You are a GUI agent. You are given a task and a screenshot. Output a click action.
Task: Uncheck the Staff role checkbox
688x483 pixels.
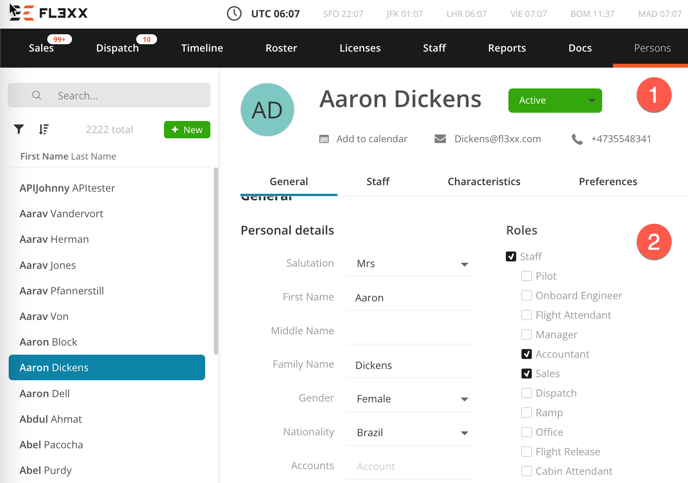(511, 256)
